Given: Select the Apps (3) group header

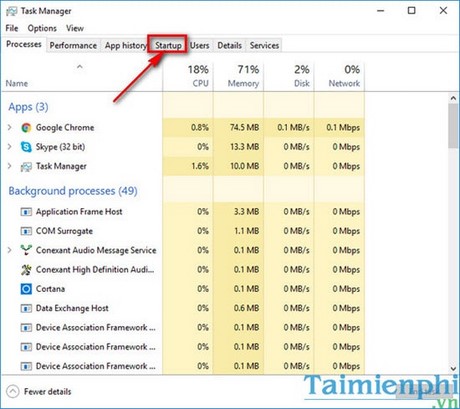Looking at the screenshot, I should pos(28,107).
